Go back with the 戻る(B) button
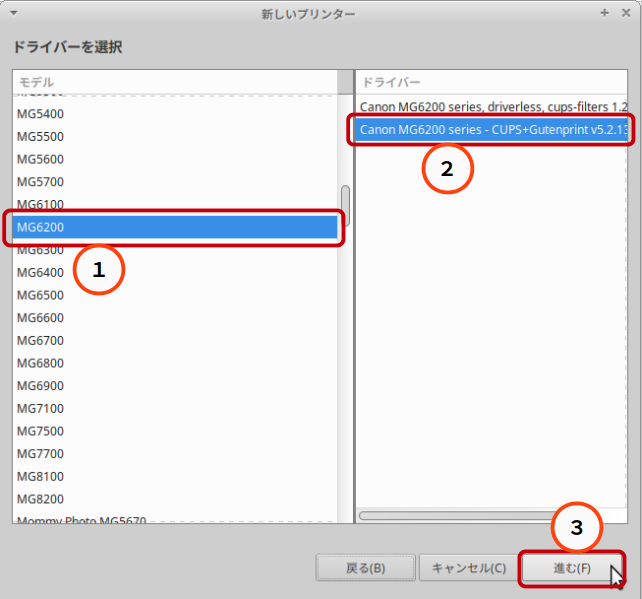 pos(366,568)
